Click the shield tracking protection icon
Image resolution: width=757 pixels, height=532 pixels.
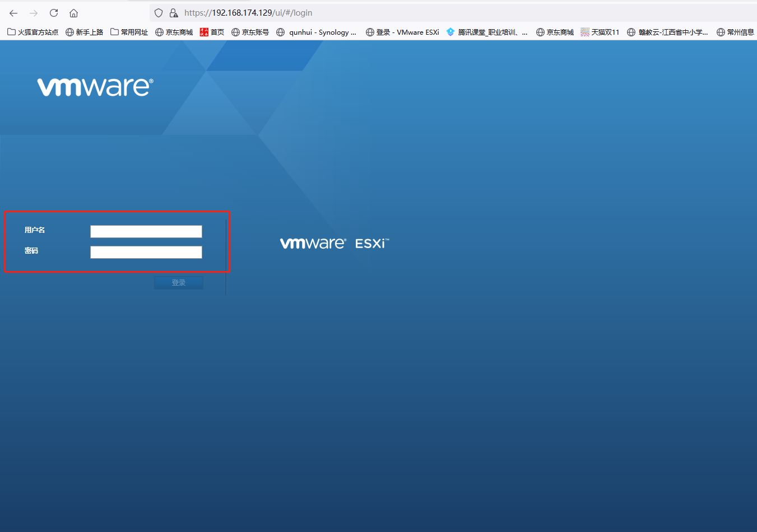(159, 12)
